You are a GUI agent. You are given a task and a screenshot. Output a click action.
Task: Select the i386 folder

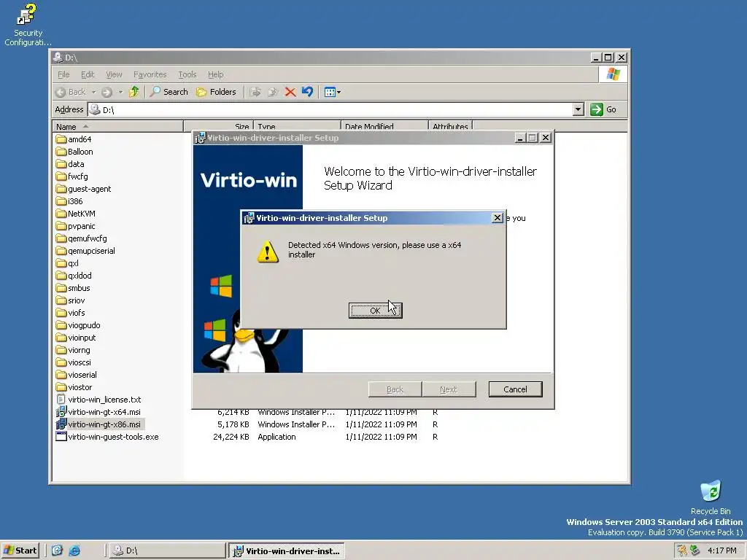[x=69, y=201]
